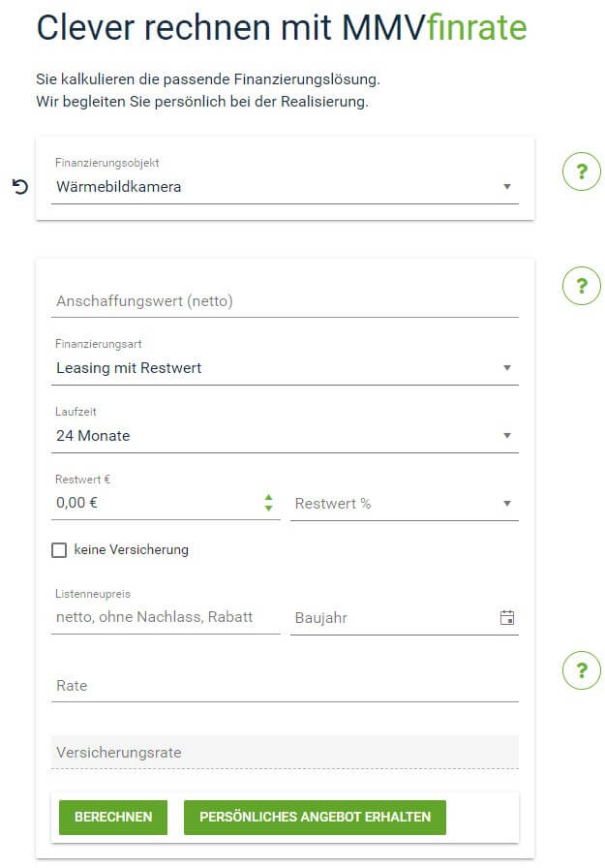Click the reset arrow beside Finanzierungsobjekt
This screenshot has height=868, width=605.
pyautogui.click(x=20, y=187)
